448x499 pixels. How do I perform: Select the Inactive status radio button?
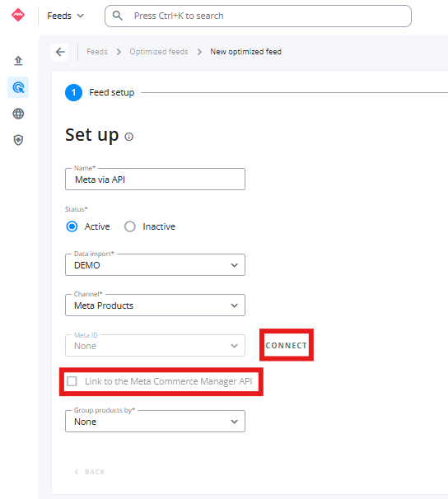point(130,226)
